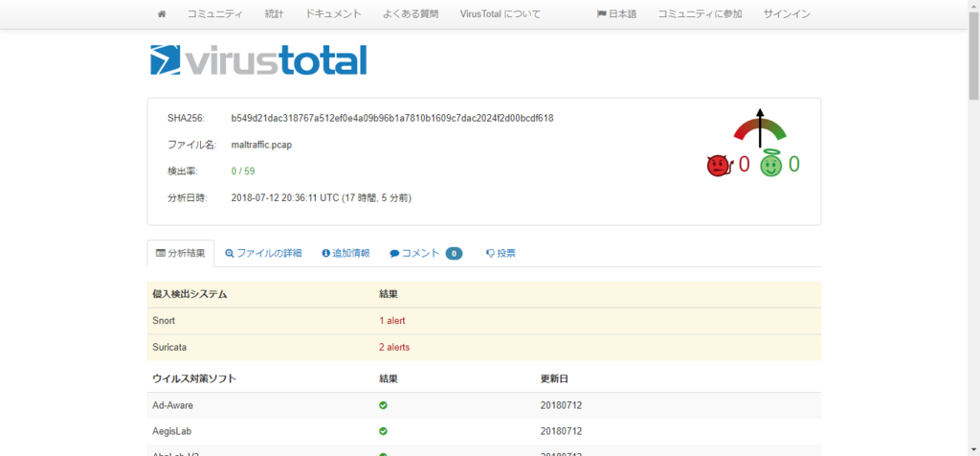Screen dimensions: 980x456
Task: Click the analysis date 2018-07-12 20:36:11 UTC
Action: coord(322,198)
